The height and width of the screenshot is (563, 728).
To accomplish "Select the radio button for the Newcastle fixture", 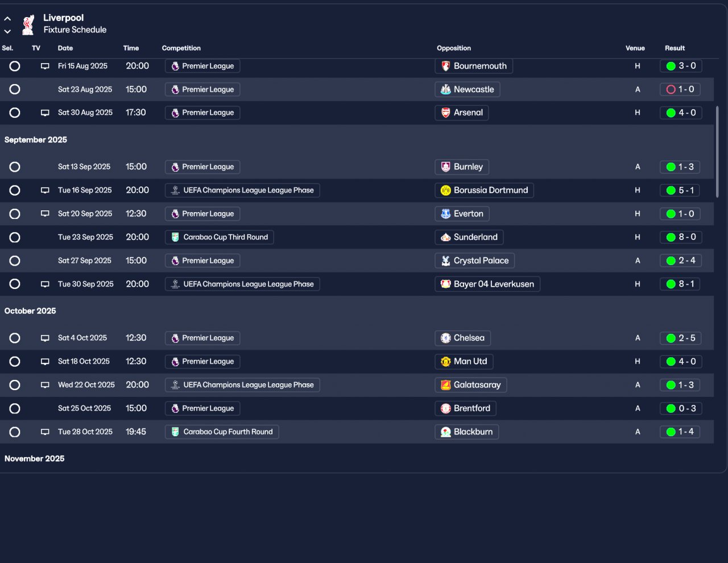I will [x=15, y=89].
